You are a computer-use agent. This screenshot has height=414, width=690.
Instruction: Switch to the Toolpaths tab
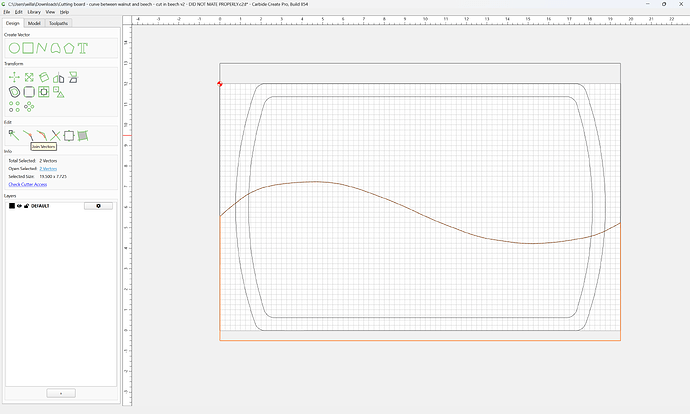coord(59,23)
